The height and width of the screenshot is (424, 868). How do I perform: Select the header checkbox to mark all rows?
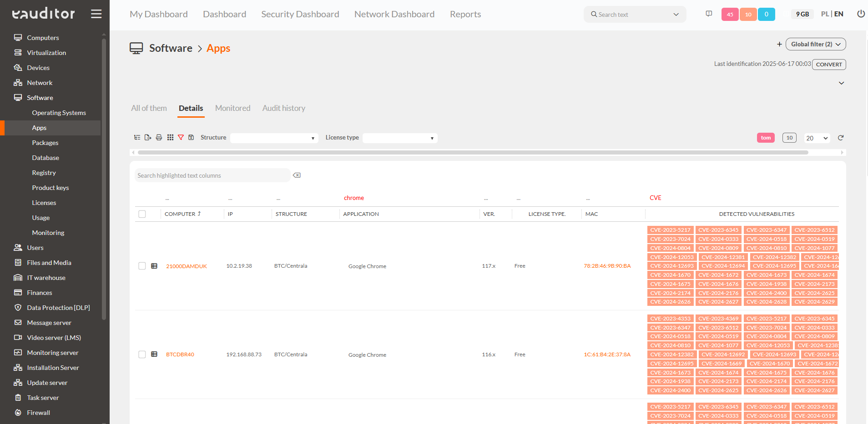(142, 214)
